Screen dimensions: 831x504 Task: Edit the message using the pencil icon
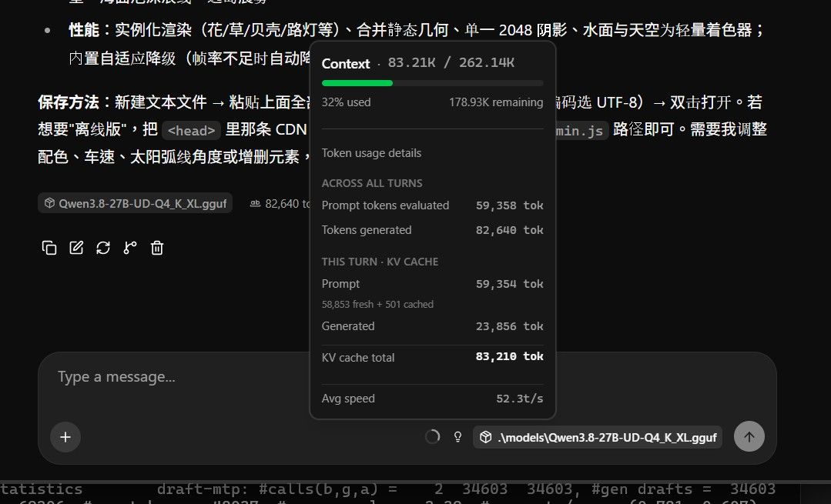[76, 248]
